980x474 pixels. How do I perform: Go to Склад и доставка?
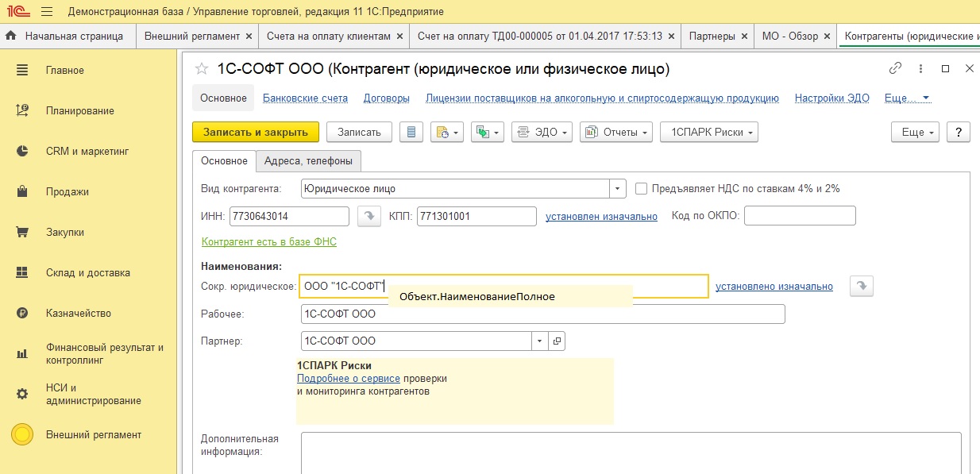(88, 273)
